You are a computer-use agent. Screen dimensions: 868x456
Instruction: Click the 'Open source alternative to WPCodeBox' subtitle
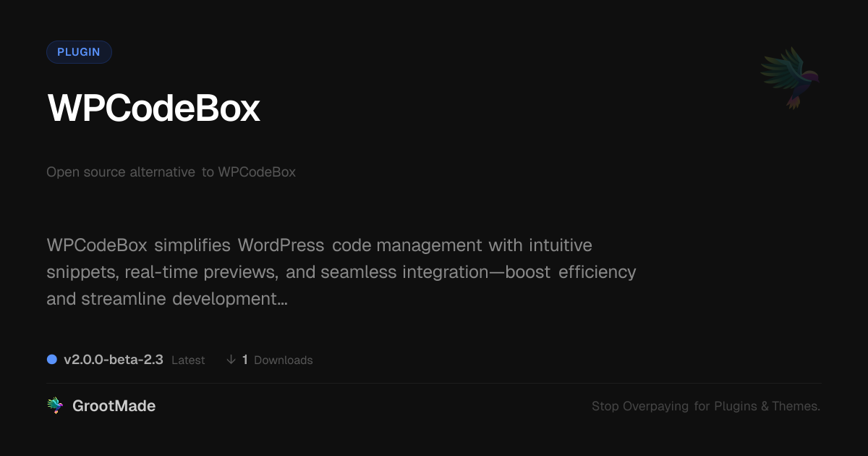(171, 172)
